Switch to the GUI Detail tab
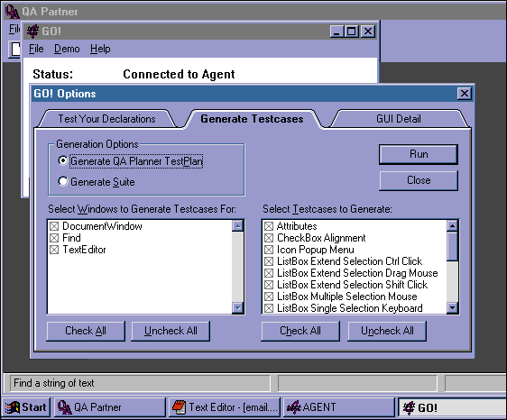Screen dimensions: 507x420 pyautogui.click(x=399, y=119)
